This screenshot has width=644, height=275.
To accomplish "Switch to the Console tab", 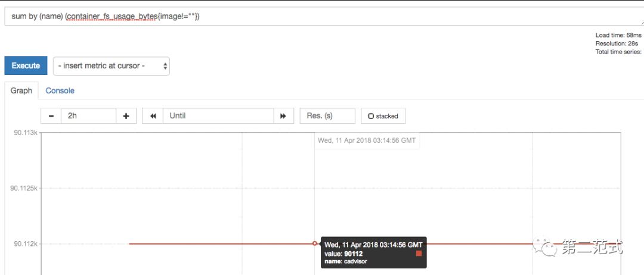I will tap(60, 90).
